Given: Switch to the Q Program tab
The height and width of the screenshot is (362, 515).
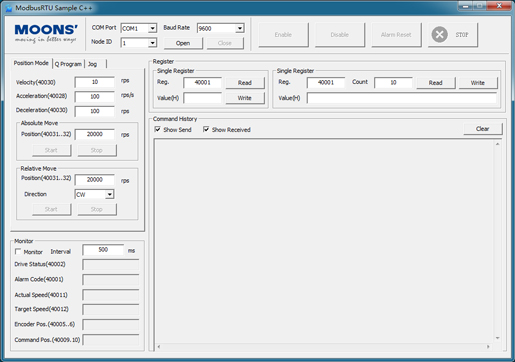Looking at the screenshot, I should pyautogui.click(x=68, y=64).
